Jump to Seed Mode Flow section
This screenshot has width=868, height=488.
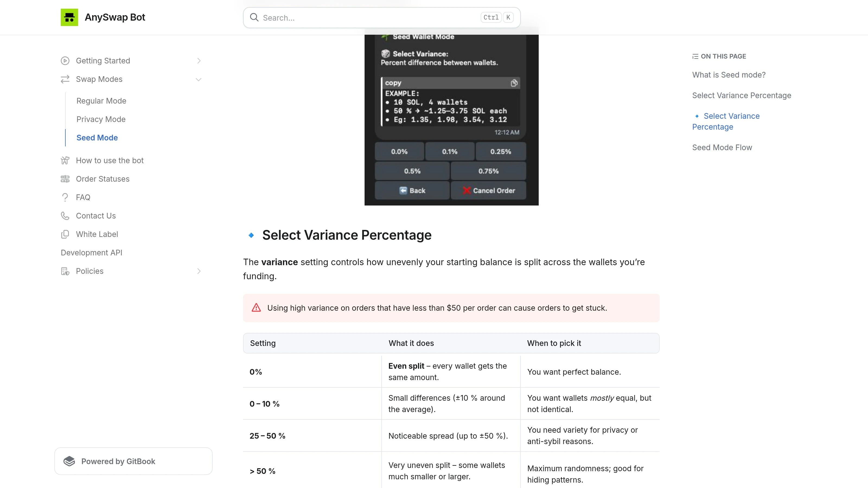[x=722, y=147]
